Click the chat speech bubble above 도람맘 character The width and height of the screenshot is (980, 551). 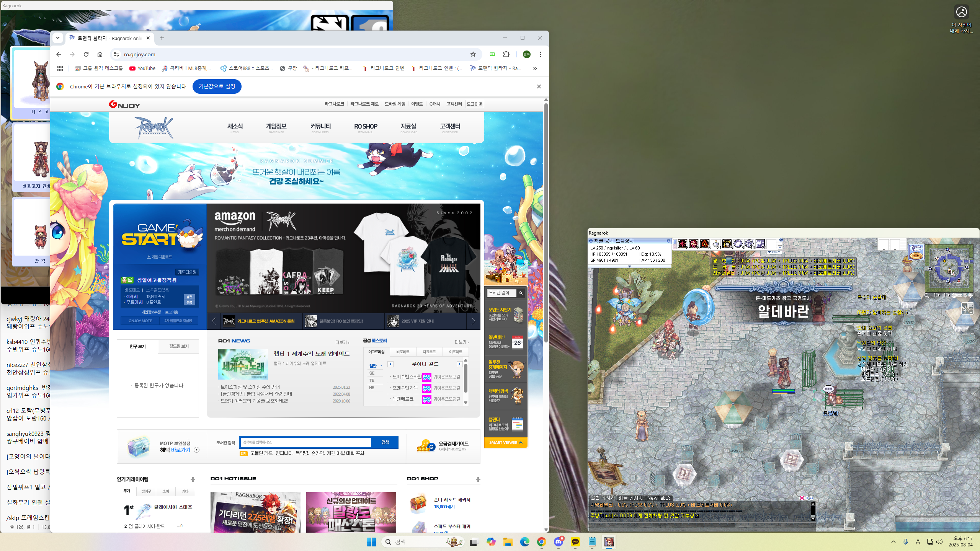(828, 389)
